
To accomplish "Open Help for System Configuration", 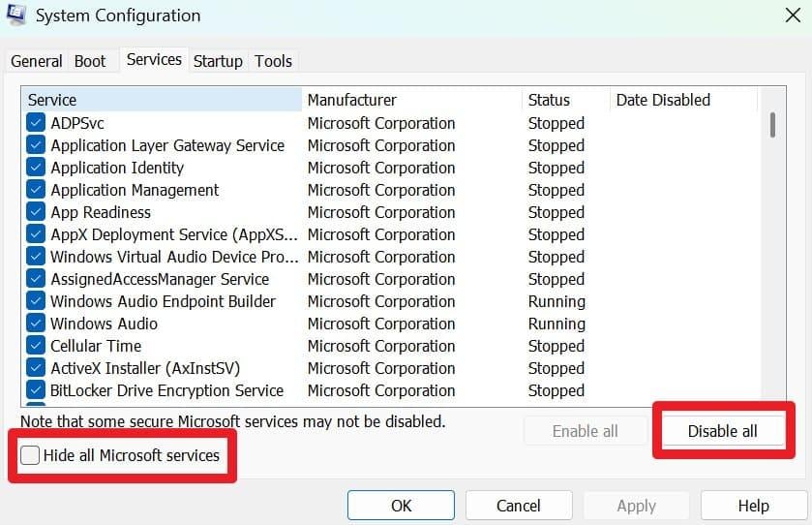I will pyautogui.click(x=753, y=506).
